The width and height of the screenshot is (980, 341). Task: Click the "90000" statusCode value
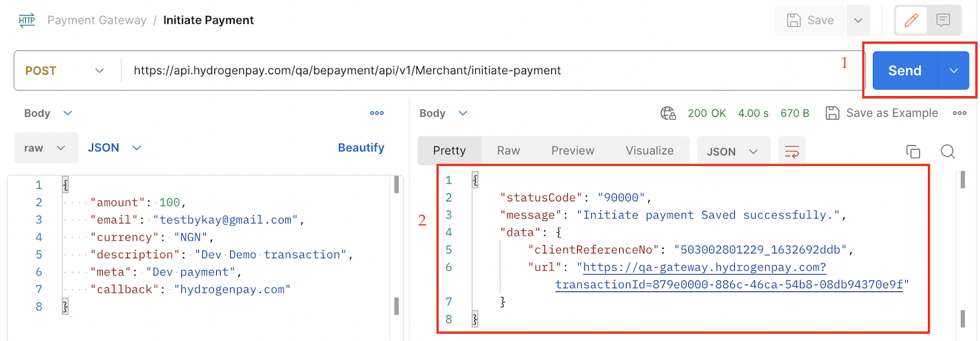pyautogui.click(x=622, y=198)
